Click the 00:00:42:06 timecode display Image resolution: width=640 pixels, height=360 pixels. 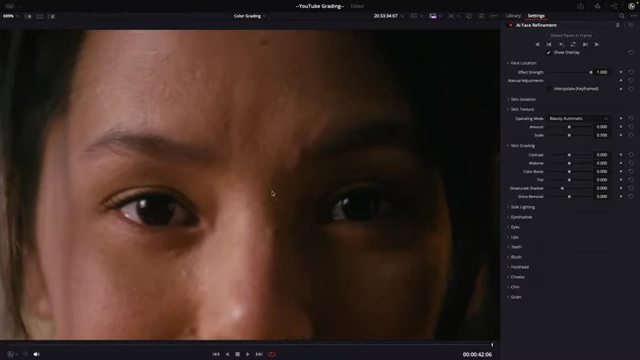coord(477,355)
